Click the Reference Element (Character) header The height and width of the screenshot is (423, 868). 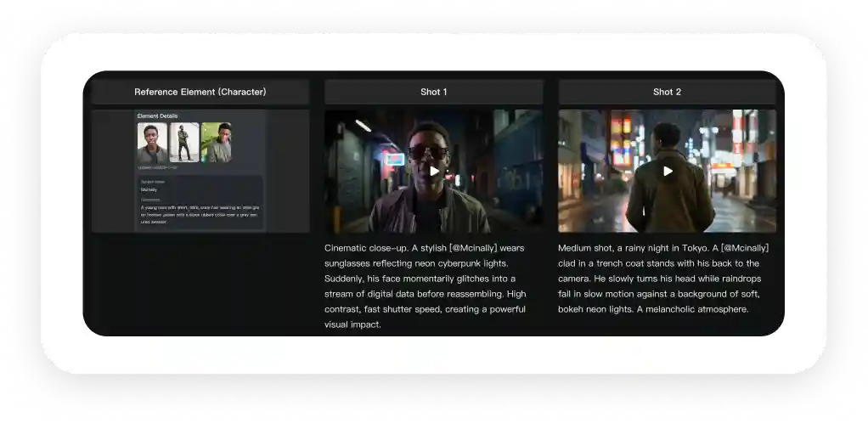[x=200, y=92]
